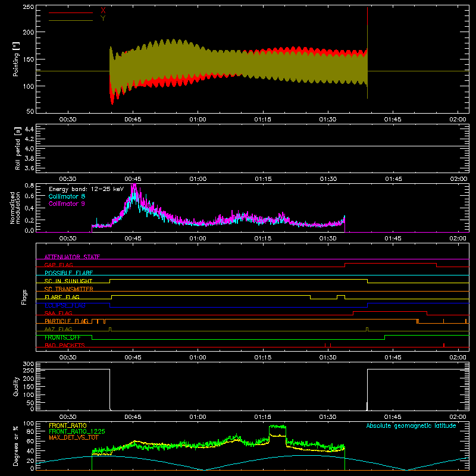This screenshot has width=476, height=476.
Task: Click 01:00 label under Flags plot
Action: [198, 358]
